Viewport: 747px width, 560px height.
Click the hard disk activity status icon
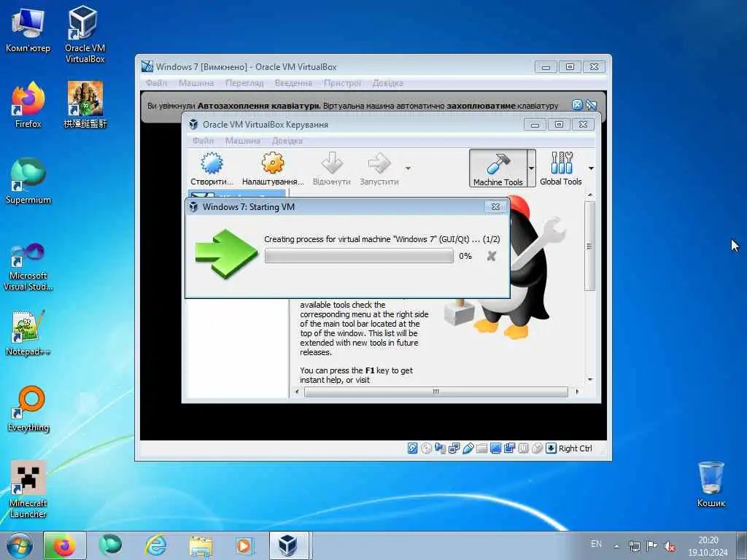413,448
